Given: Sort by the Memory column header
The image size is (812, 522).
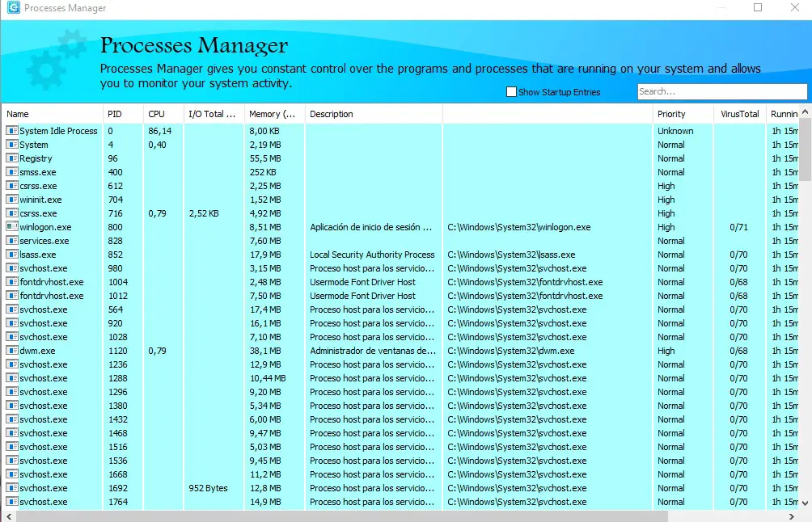Looking at the screenshot, I should pyautogui.click(x=274, y=114).
